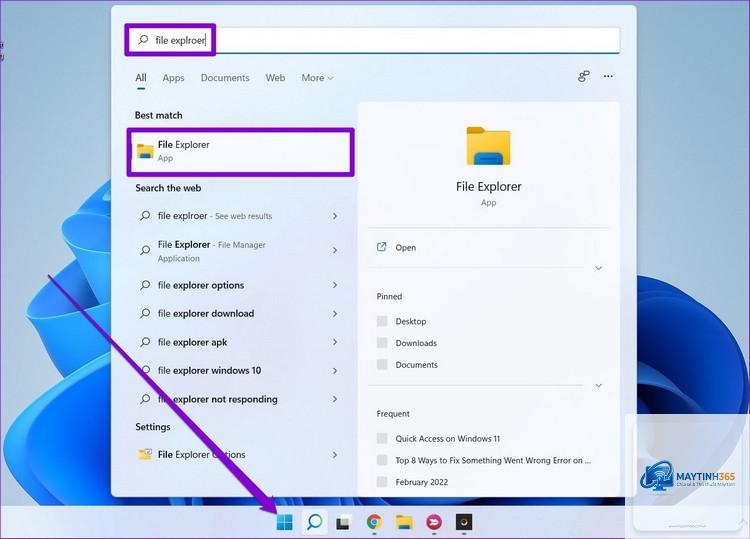Viewport: 750px width, 539px height.
Task: Switch to the Apps tab
Action: (173, 77)
